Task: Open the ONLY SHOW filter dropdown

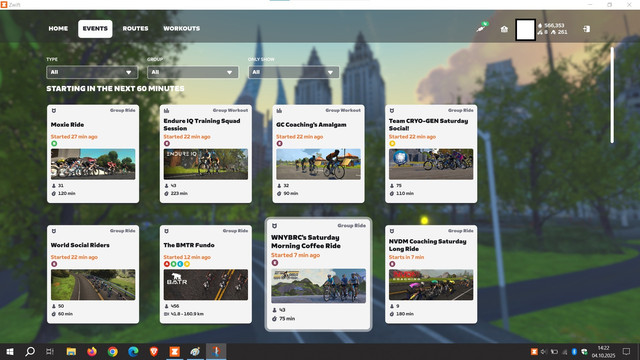Action: (x=293, y=72)
